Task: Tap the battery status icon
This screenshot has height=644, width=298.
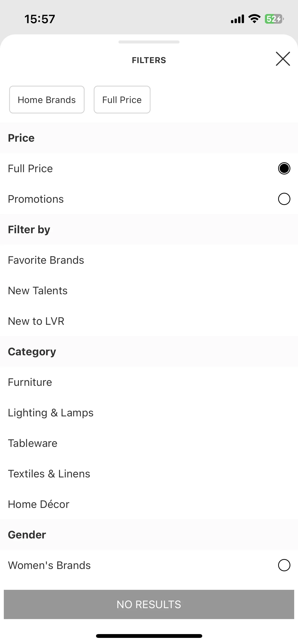Action: (274, 19)
